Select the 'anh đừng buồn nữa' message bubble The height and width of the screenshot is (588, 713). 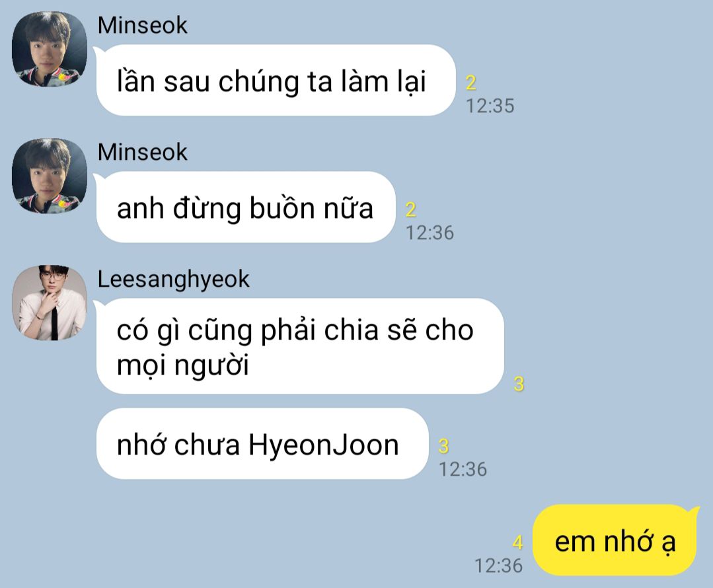246,207
